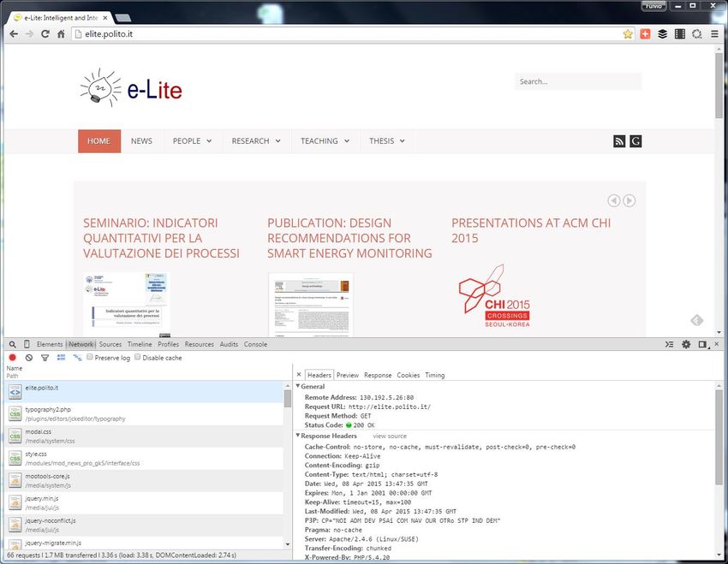The height and width of the screenshot is (564, 728).
Task: Open DevTools settings gear
Action: [x=686, y=344]
